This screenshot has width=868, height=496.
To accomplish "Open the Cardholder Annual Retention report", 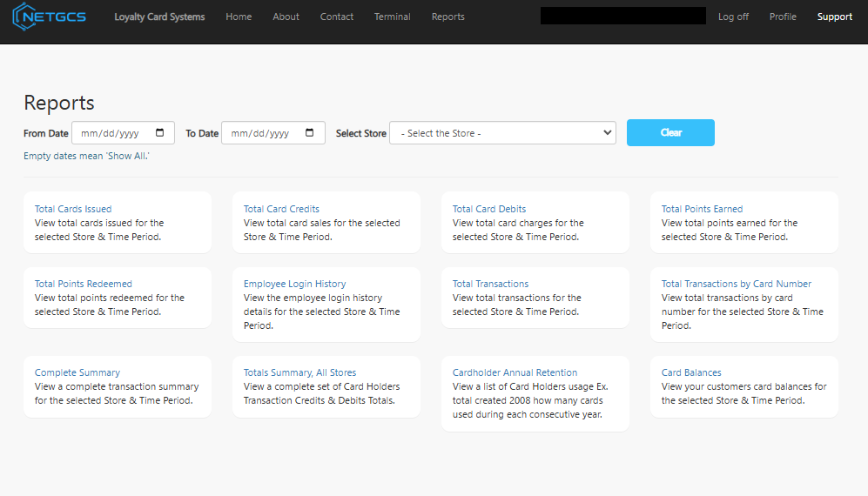I will tap(515, 372).
